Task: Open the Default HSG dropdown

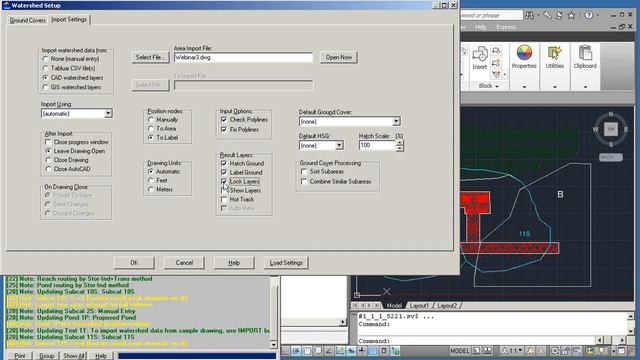Action: (339, 145)
